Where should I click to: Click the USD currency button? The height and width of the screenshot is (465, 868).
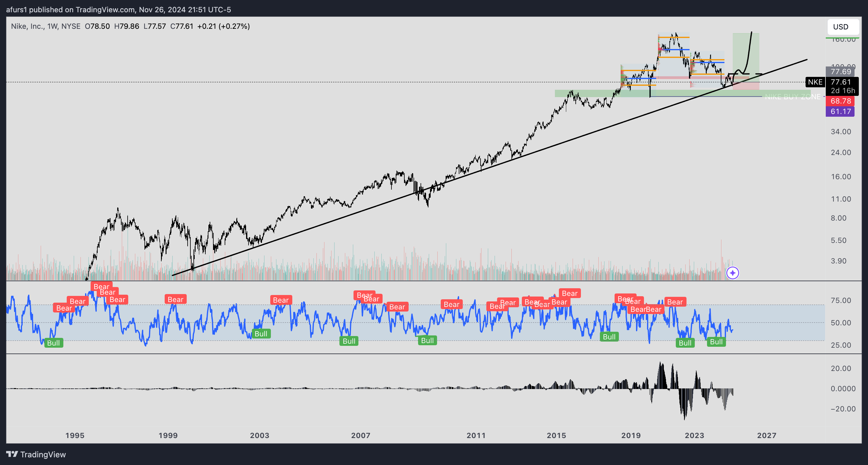843,27
